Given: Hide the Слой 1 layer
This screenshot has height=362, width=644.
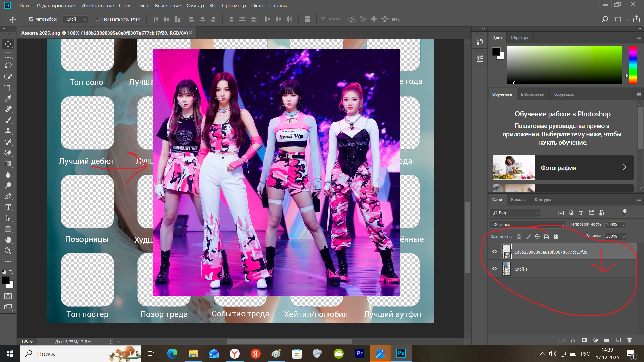Looking at the screenshot, I should (494, 269).
